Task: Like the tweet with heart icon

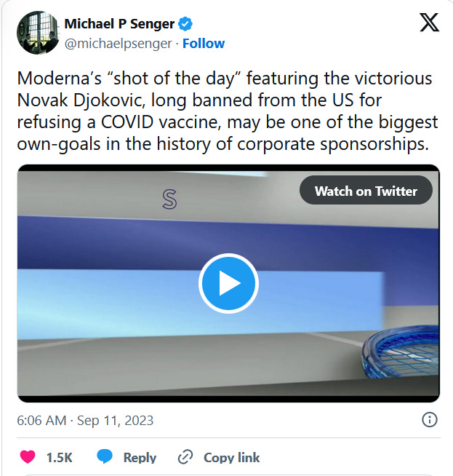Action: (x=28, y=457)
